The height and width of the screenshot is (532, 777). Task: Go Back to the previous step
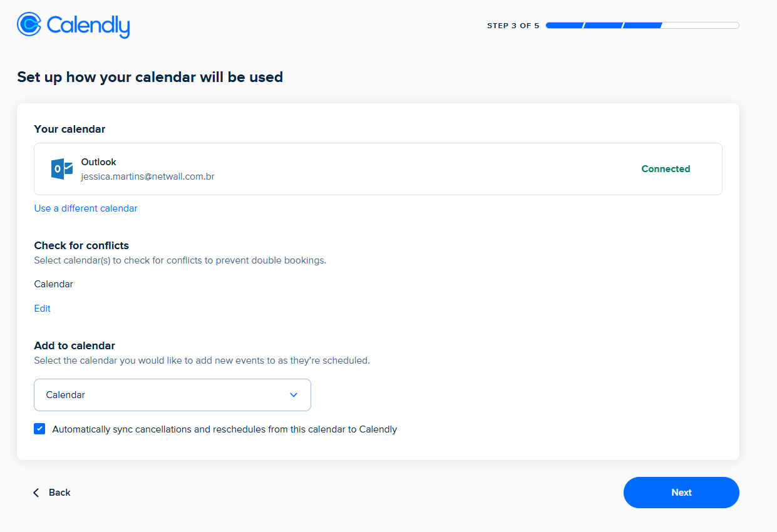click(52, 493)
